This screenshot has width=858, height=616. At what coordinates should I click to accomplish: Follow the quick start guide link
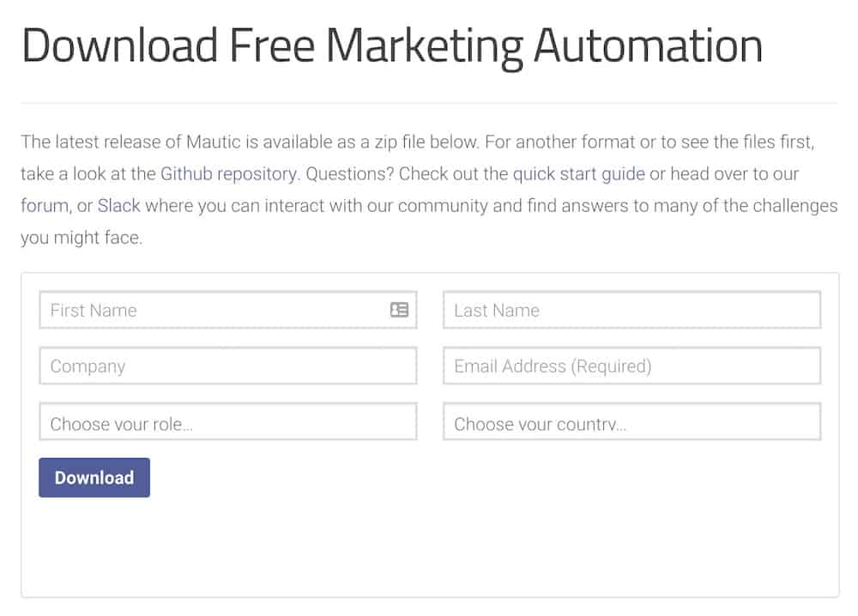(x=578, y=174)
